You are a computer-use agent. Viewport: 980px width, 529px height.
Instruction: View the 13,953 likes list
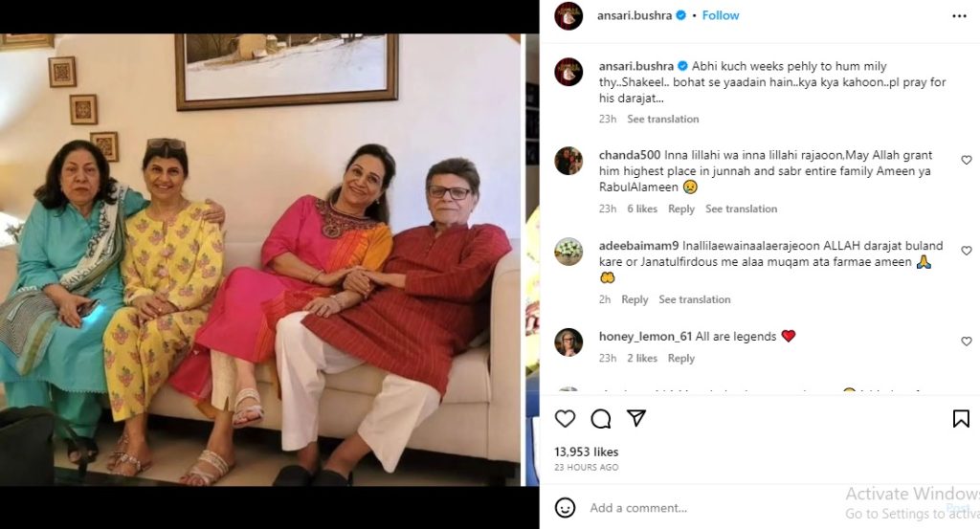(586, 452)
